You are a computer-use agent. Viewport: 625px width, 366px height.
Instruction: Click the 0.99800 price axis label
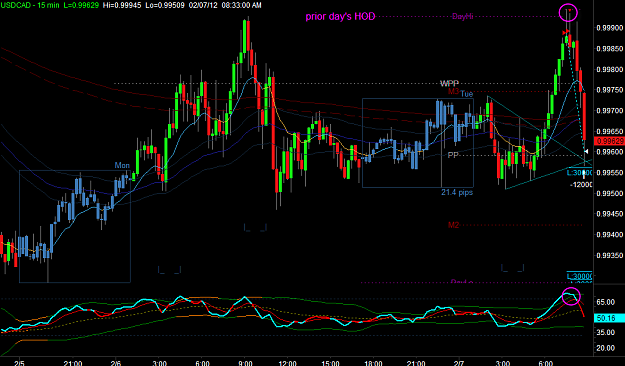(x=610, y=69)
